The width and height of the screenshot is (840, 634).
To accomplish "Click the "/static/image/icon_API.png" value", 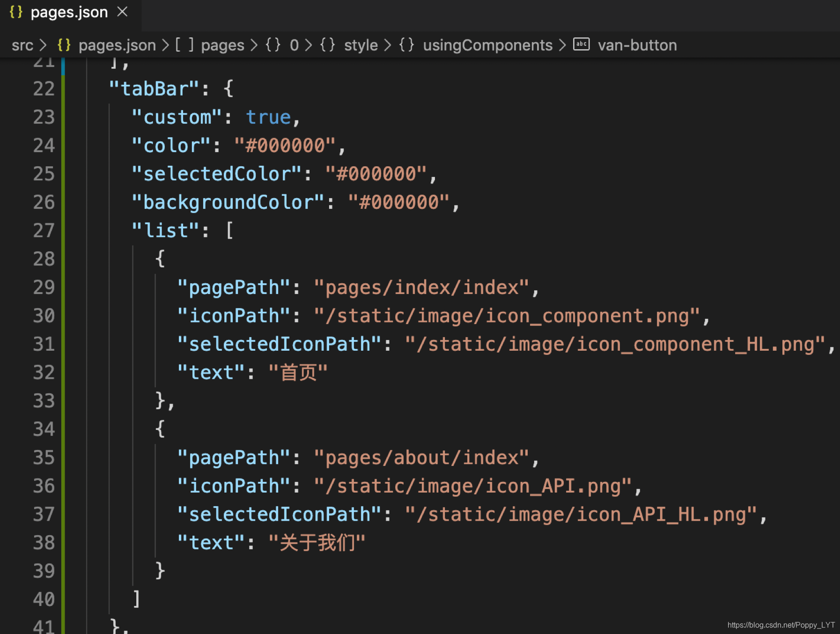I will click(x=473, y=486).
